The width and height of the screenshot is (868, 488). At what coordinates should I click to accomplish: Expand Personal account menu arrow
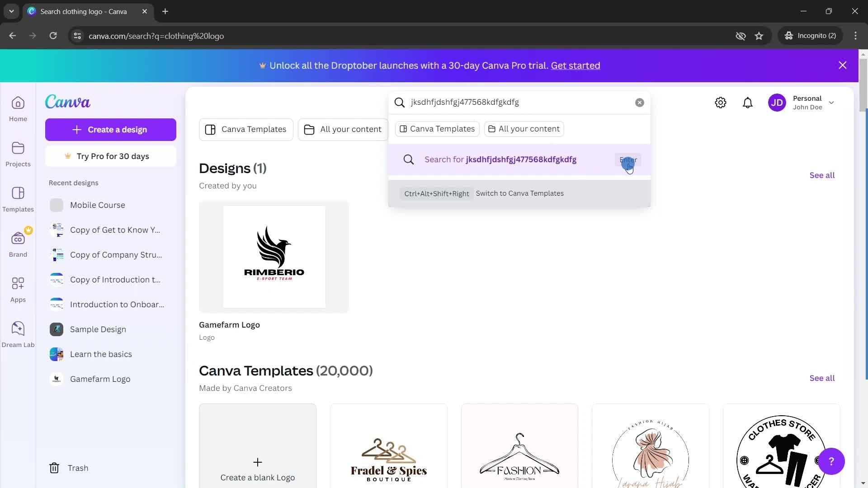coord(834,103)
